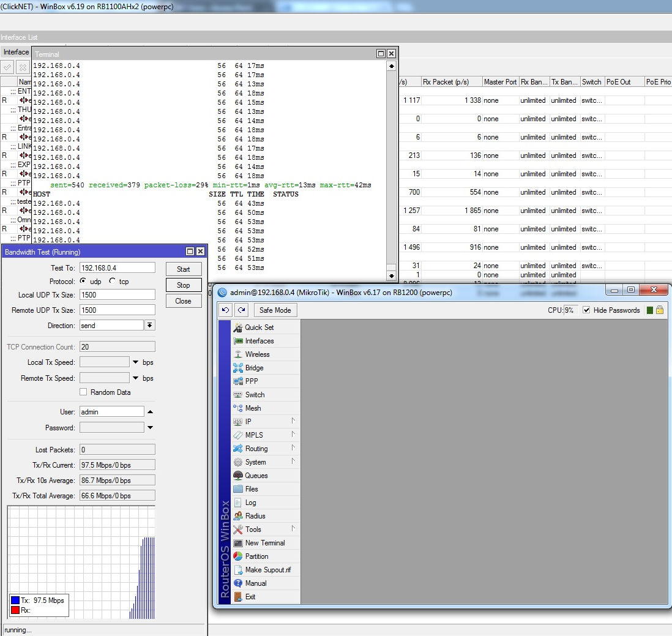This screenshot has height=636, width=672.
Task: Toggle the Hide Passwords checkbox
Action: point(586,310)
